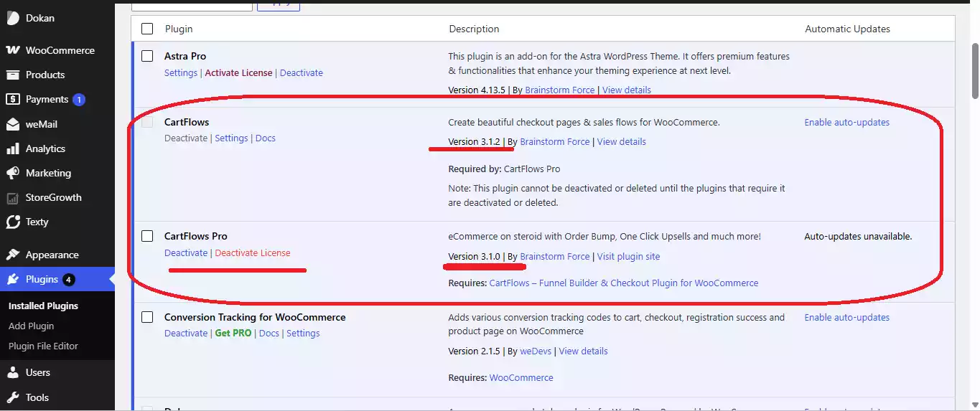
Task: Deactivate Conversion Tracking for WooCommerce
Action: point(186,333)
